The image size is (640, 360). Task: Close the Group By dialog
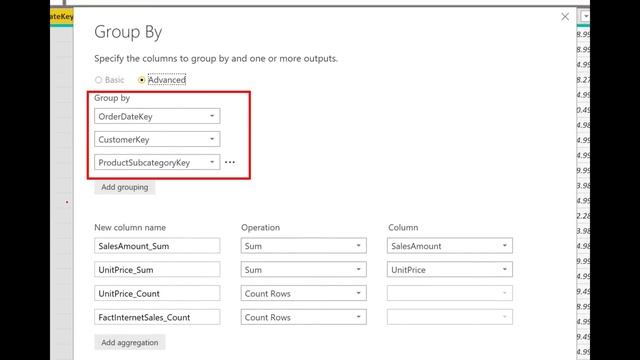(x=565, y=17)
